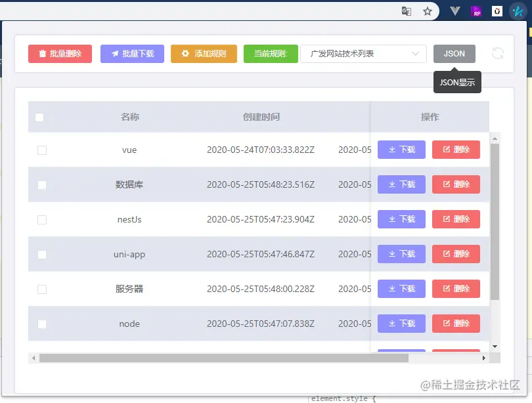Toggle the select-all checkbox in table header
Viewport: 532px width, 403px height.
tap(39, 117)
